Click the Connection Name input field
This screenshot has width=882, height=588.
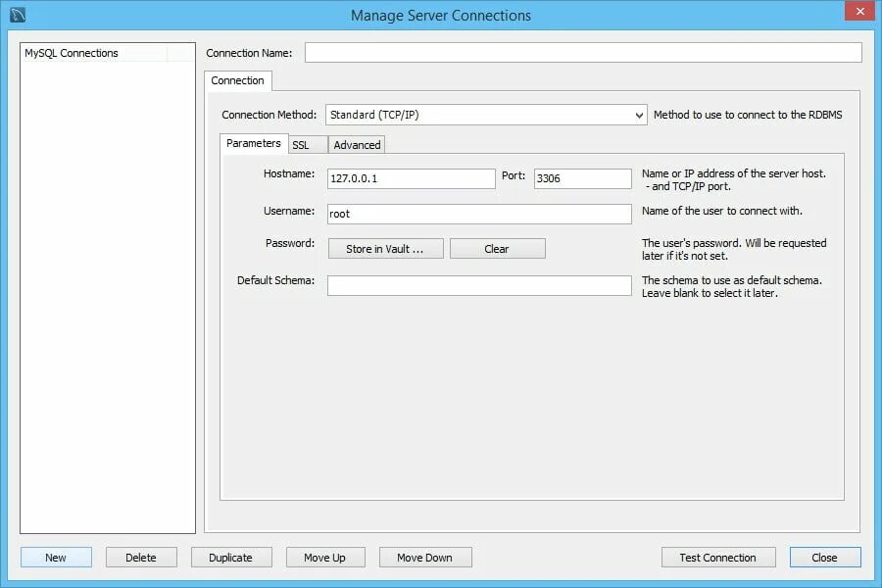pos(583,52)
